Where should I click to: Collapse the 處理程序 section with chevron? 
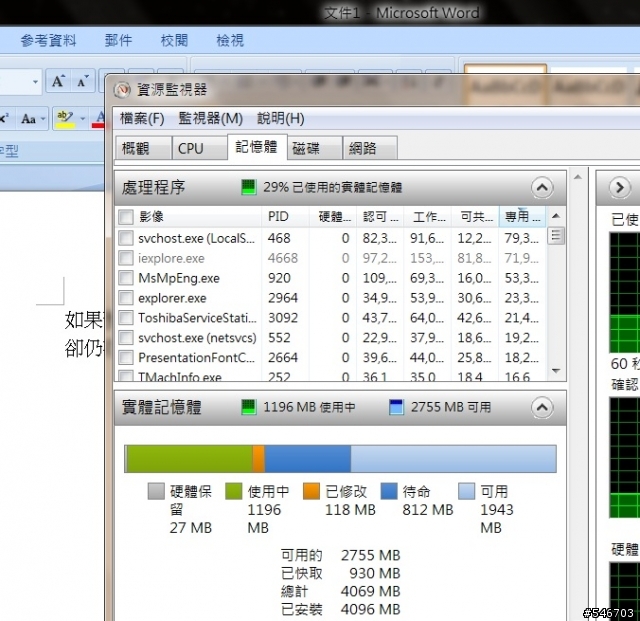pyautogui.click(x=542, y=187)
